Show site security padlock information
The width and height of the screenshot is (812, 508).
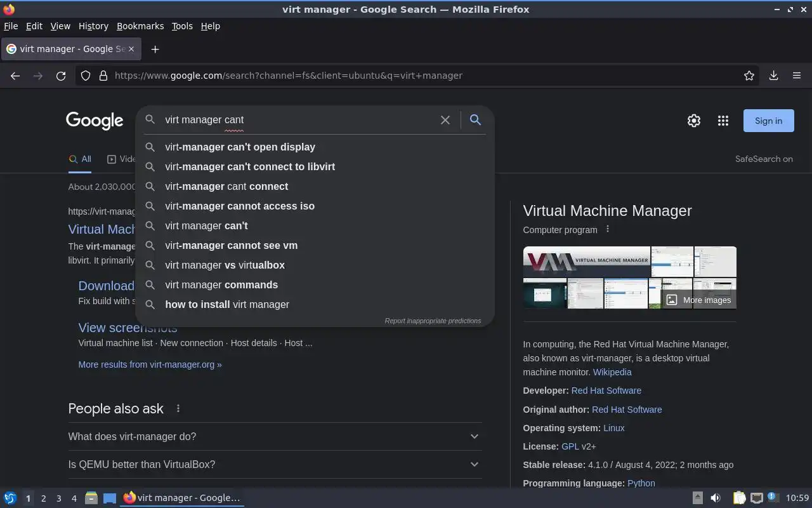tap(103, 76)
